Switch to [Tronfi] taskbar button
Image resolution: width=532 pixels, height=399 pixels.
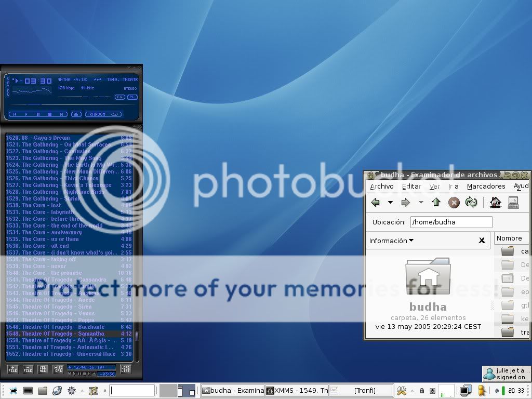[x=362, y=391]
